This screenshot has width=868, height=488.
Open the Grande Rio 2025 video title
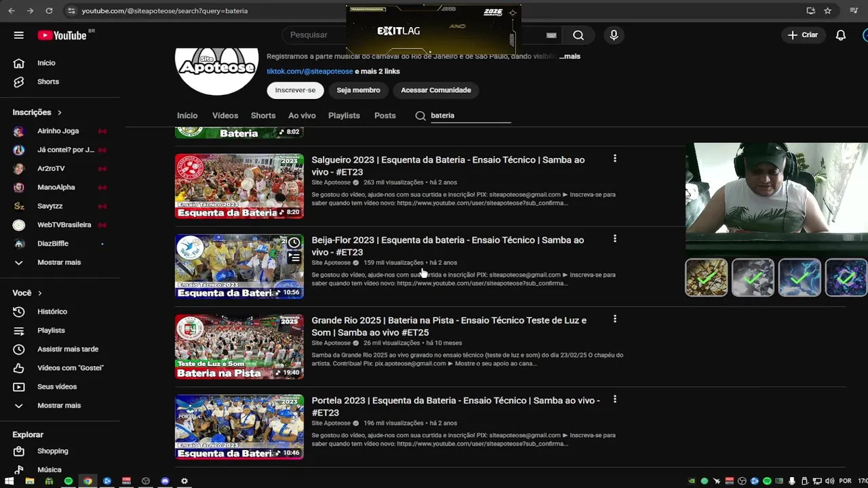(449, 326)
